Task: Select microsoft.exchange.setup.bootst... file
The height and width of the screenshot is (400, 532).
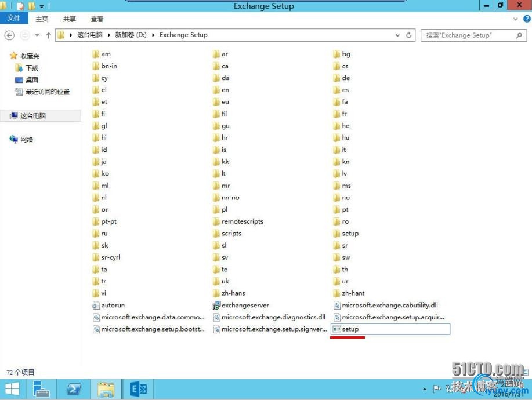Action: point(149,329)
